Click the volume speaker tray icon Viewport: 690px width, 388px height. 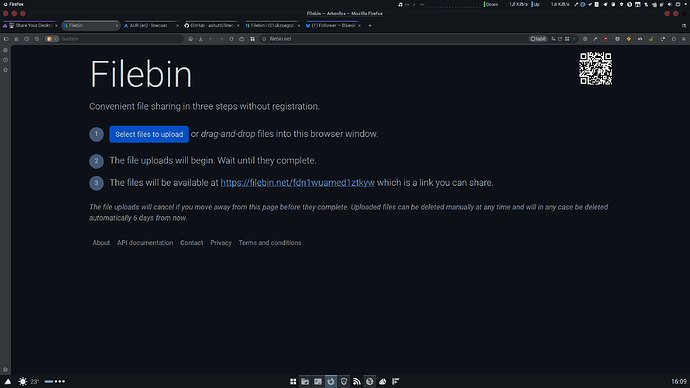[x=669, y=4]
